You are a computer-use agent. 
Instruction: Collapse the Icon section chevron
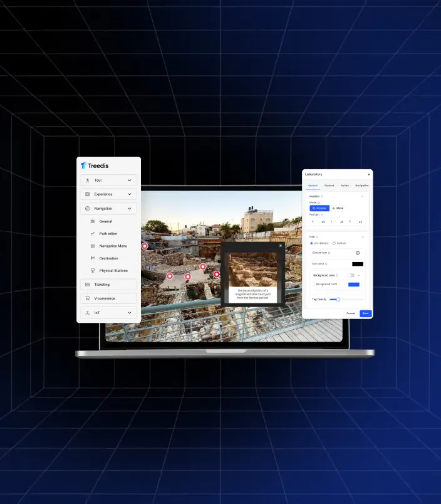(363, 237)
